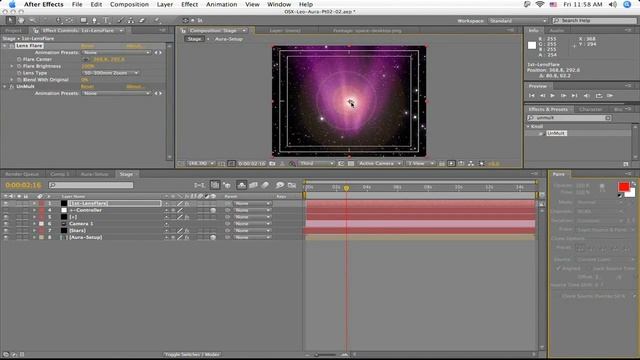Viewport: 640px width, 360px height.
Task: Open the Graph Editor
Action: coord(291,185)
